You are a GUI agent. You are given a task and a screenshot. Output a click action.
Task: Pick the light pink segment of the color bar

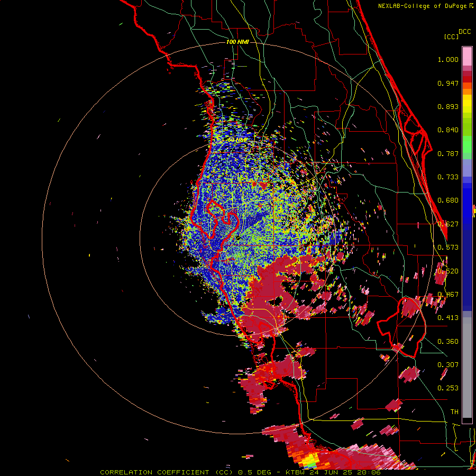[467, 57]
